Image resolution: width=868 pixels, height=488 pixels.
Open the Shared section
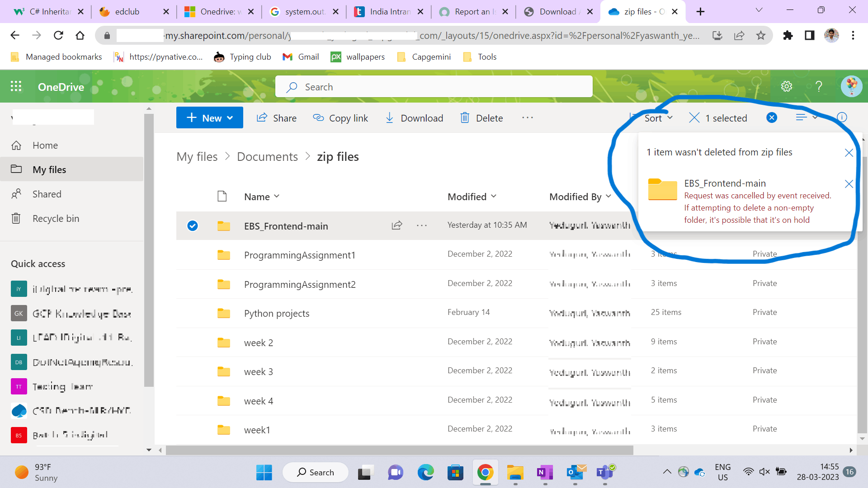(47, 194)
